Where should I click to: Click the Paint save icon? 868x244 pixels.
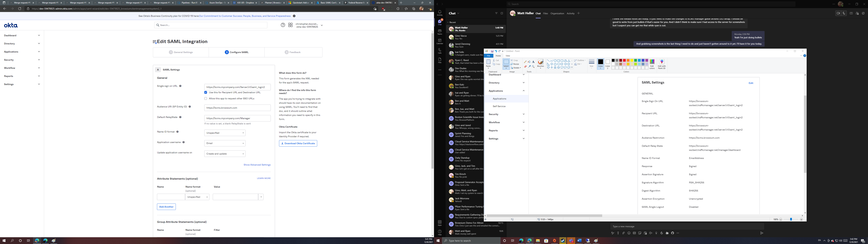[492, 51]
